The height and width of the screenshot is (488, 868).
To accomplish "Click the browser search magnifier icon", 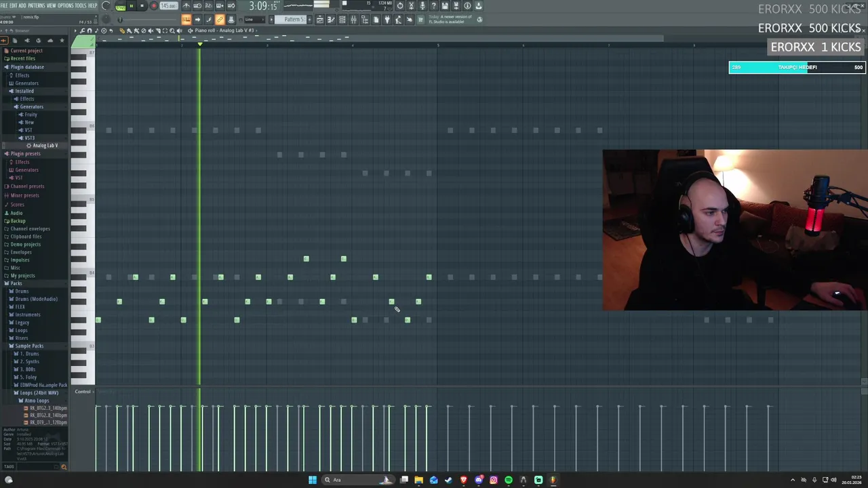I will click(x=64, y=466).
